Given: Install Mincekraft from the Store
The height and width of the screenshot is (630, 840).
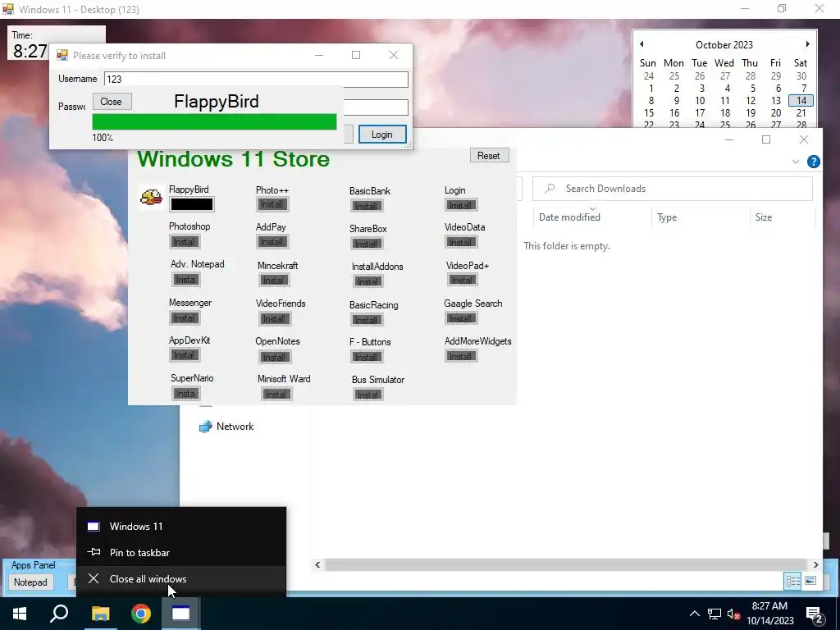Looking at the screenshot, I should tap(274, 281).
